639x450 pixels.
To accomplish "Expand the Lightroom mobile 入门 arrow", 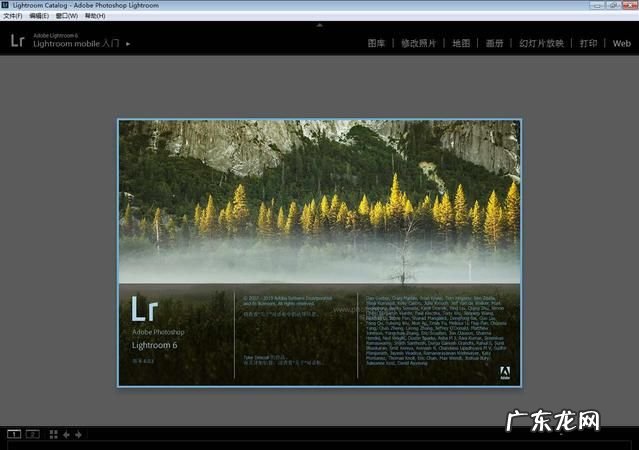I will (x=128, y=44).
